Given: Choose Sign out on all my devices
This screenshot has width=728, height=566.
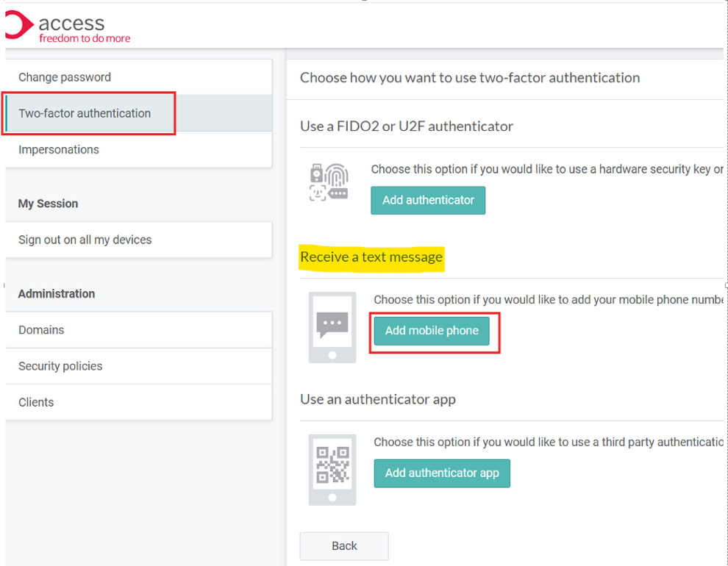Looking at the screenshot, I should pyautogui.click(x=85, y=240).
